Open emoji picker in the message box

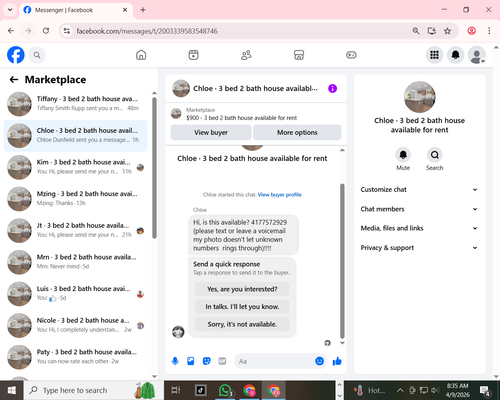tap(319, 361)
